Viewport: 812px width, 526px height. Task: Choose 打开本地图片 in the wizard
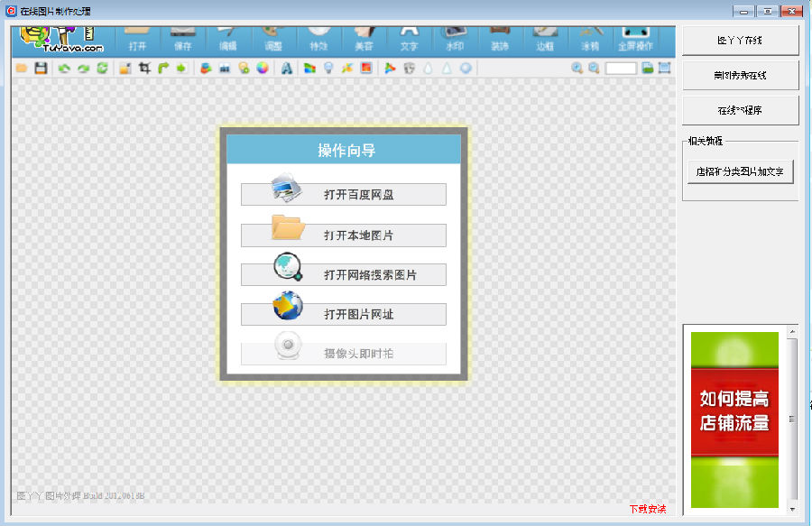(x=344, y=235)
